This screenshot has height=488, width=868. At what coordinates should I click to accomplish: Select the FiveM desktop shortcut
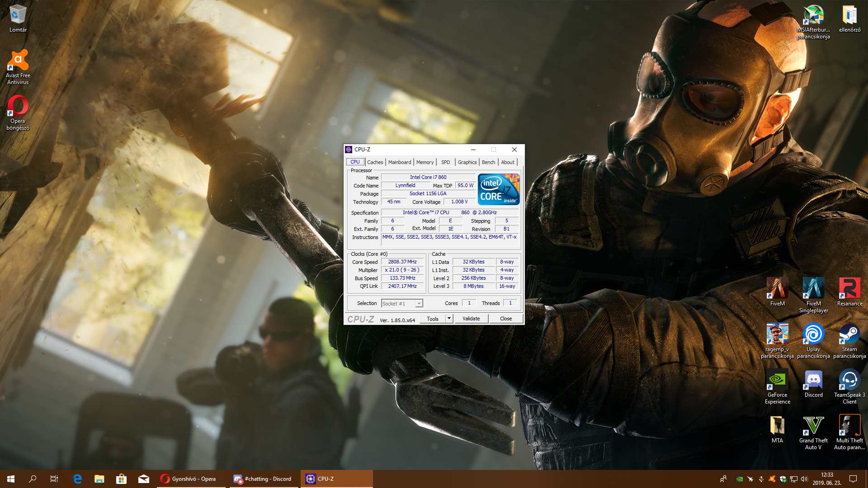tap(777, 292)
